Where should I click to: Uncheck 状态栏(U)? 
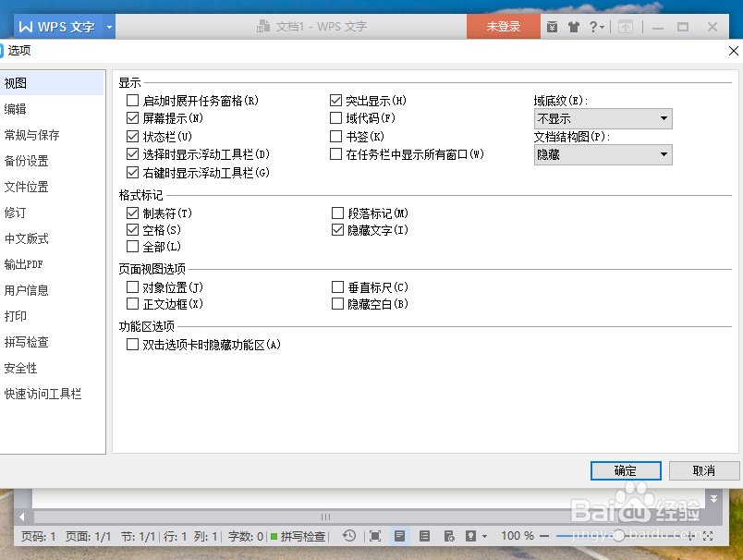[133, 137]
